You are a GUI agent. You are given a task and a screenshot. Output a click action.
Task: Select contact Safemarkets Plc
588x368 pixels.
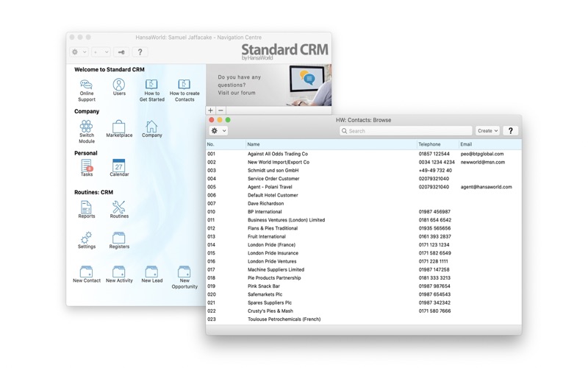(363, 294)
